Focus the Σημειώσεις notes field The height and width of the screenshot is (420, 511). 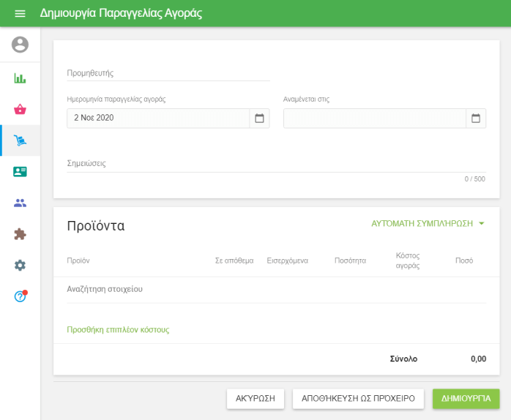coord(276,163)
